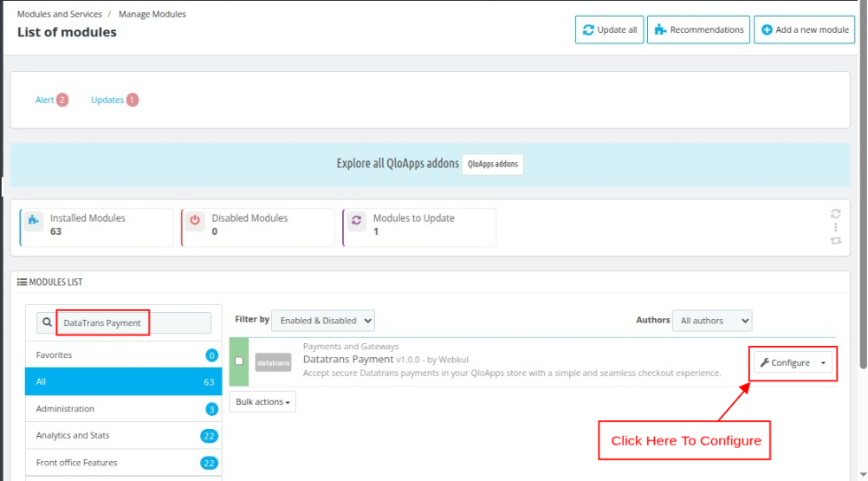The height and width of the screenshot is (481, 868).
Task: Click the search magnifier icon
Action: (47, 322)
